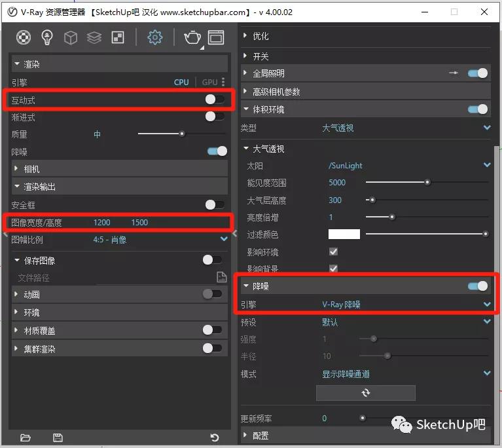Click the image height 1500 field
The image size is (502, 448).
139,223
